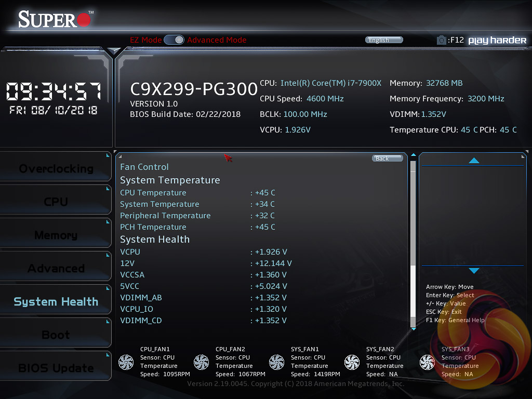Click the Back button
The image size is (532, 399).
pyautogui.click(x=387, y=158)
